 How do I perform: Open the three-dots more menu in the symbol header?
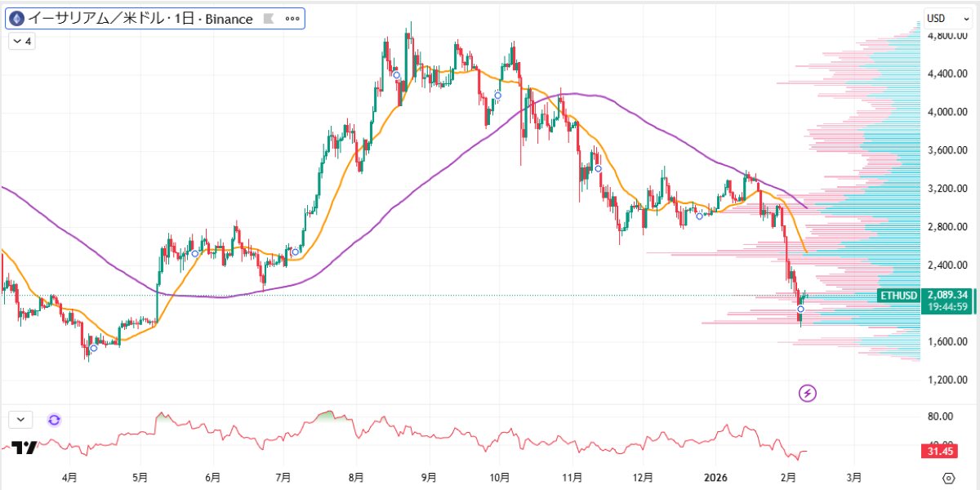[x=291, y=19]
